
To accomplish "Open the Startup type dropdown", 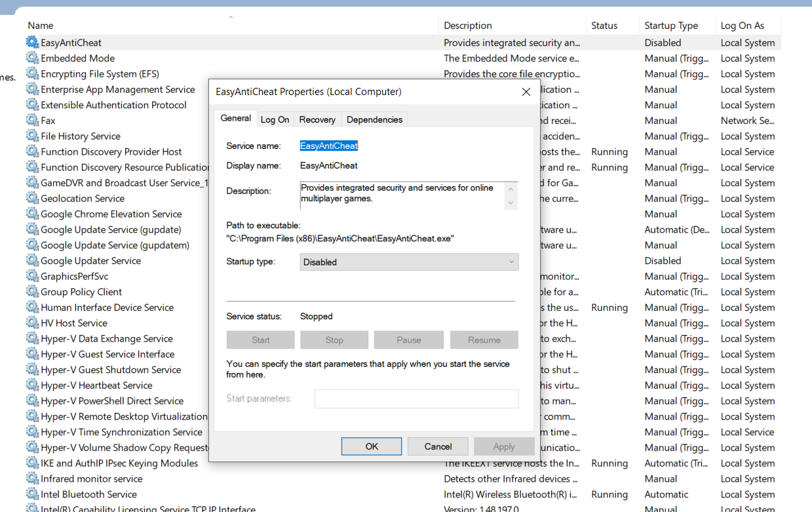I will coord(409,262).
